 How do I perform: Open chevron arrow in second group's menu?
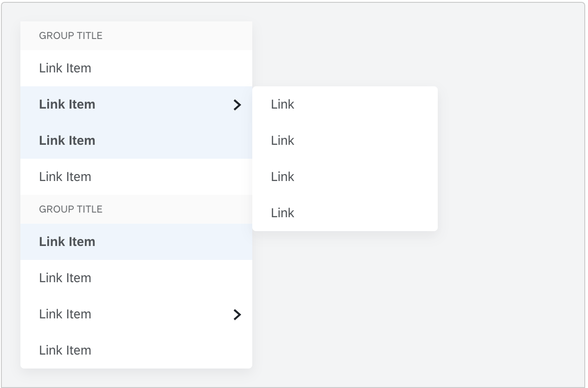coord(237,315)
